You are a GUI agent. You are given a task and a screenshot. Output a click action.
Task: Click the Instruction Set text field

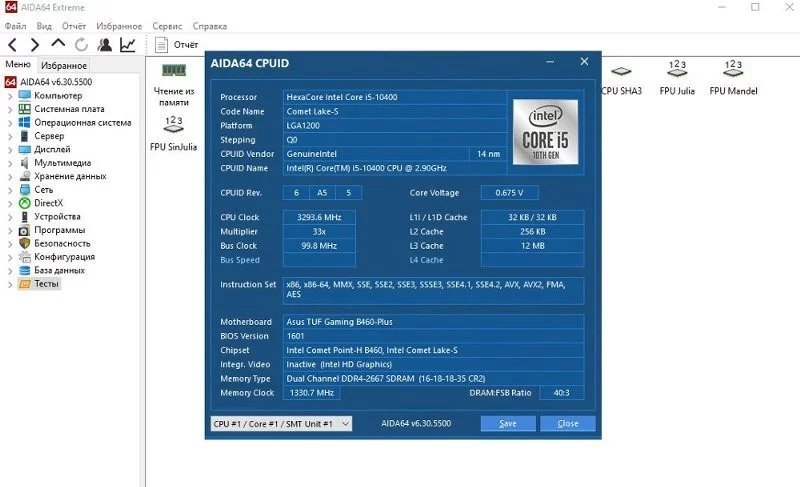click(x=433, y=290)
